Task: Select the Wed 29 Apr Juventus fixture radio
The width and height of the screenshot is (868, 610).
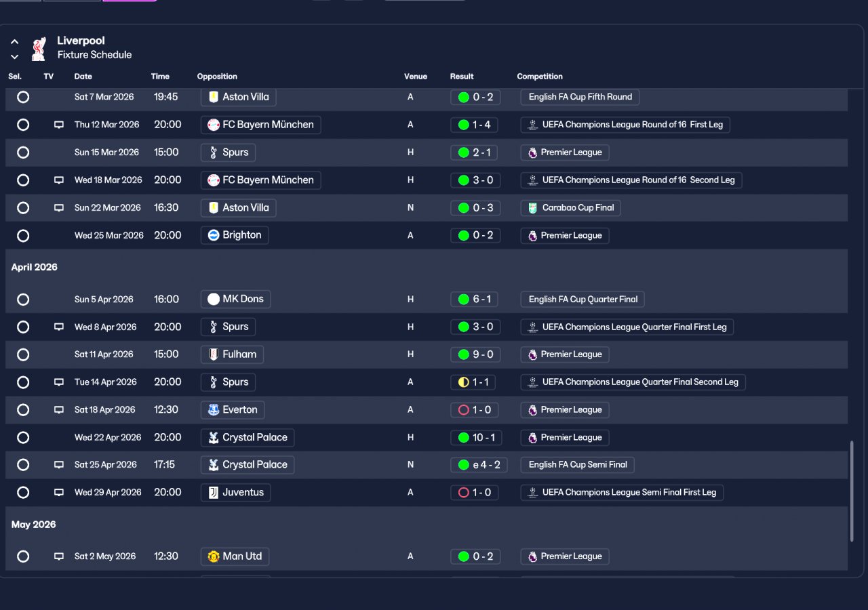Action: click(23, 493)
